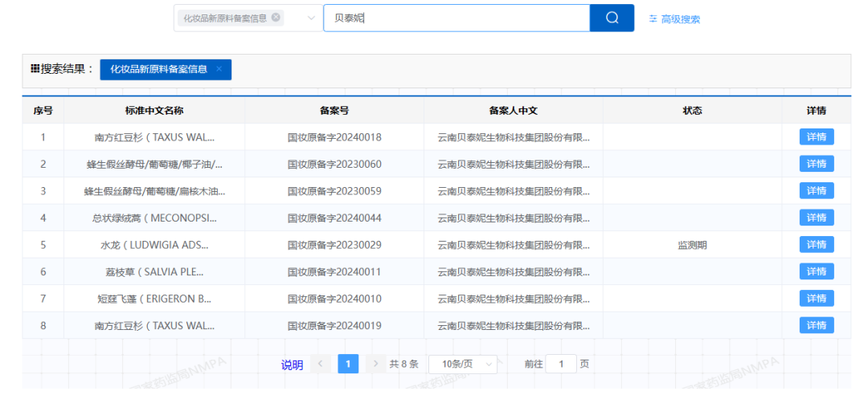Remove the 化妆品新原料备案信息 tag from category selector
The width and height of the screenshot is (868, 399).
click(276, 17)
